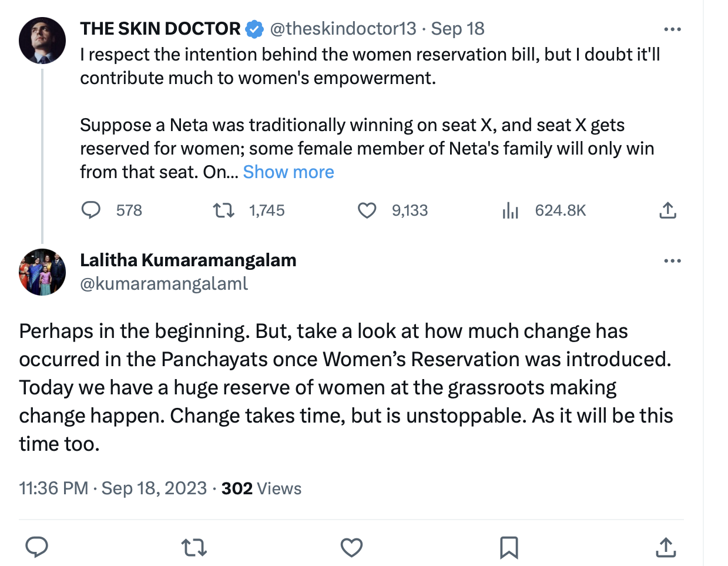Viewport: 728px width, 566px height.
Task: Like THE SKIN DOCTOR's tweet
Action: click(x=367, y=210)
